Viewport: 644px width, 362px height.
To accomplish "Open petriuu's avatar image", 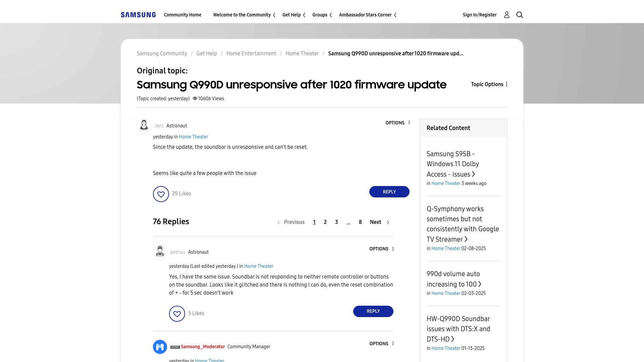I will coord(160,252).
